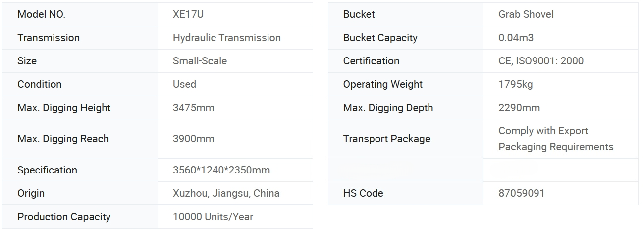Select the 87059091 HS Code value
Viewport: 644px width, 231px height.
(521, 193)
